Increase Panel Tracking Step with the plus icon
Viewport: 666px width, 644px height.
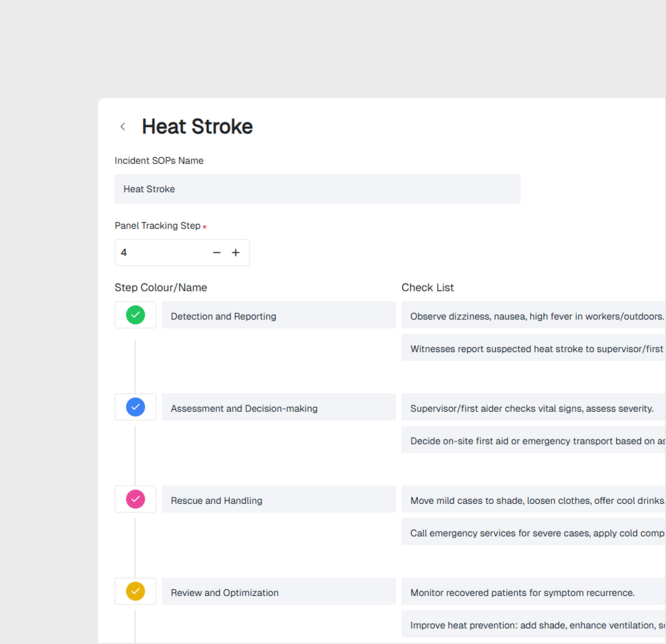coord(236,252)
